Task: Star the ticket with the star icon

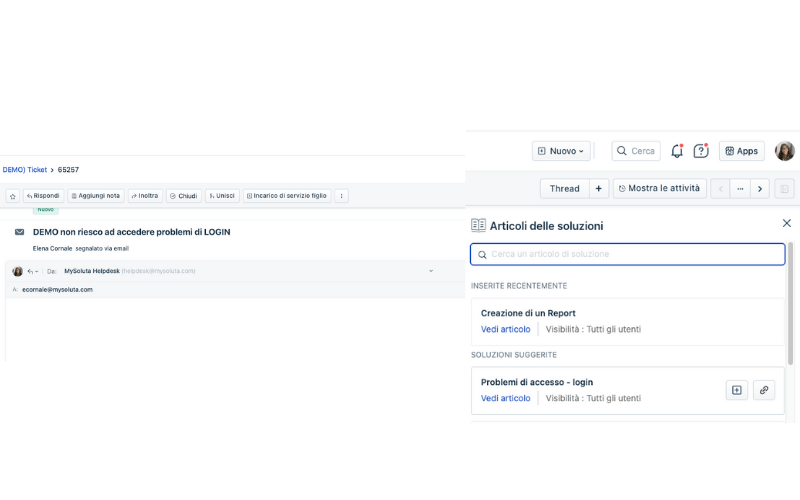Action: click(13, 196)
